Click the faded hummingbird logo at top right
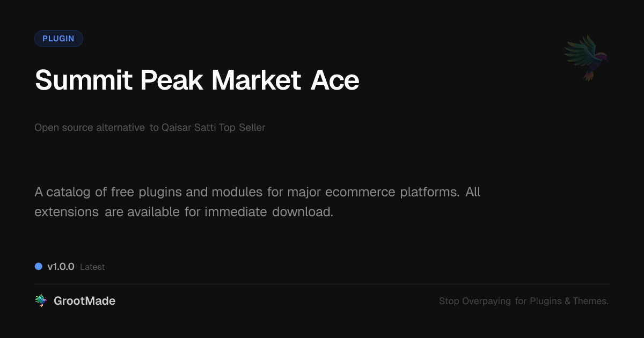The height and width of the screenshot is (338, 644). (586, 57)
